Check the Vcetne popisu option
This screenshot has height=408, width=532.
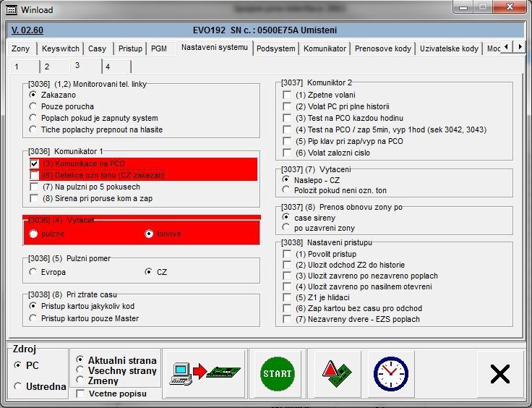click(x=81, y=394)
